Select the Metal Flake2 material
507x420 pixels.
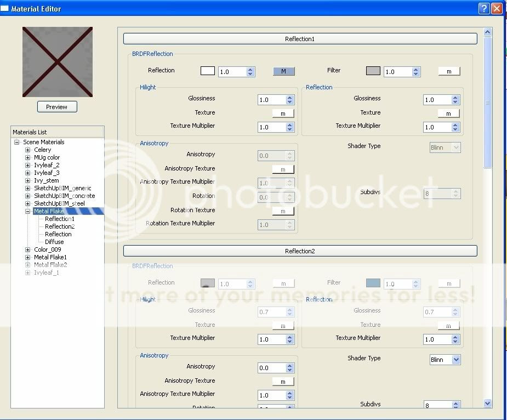pos(50,265)
